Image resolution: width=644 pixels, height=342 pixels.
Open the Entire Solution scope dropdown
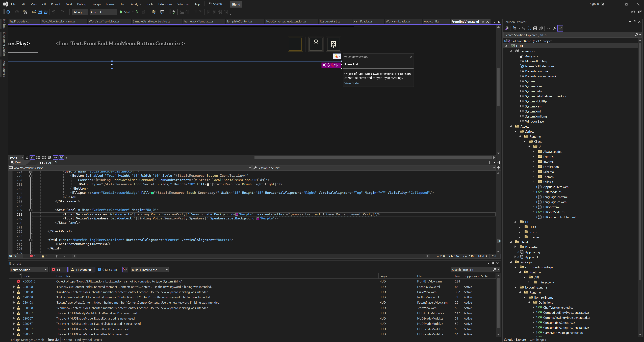coord(29,270)
